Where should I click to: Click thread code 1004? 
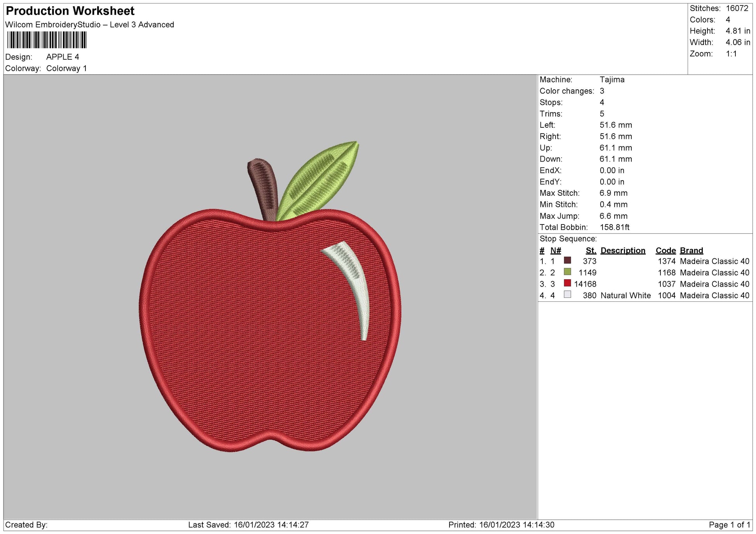(x=667, y=296)
